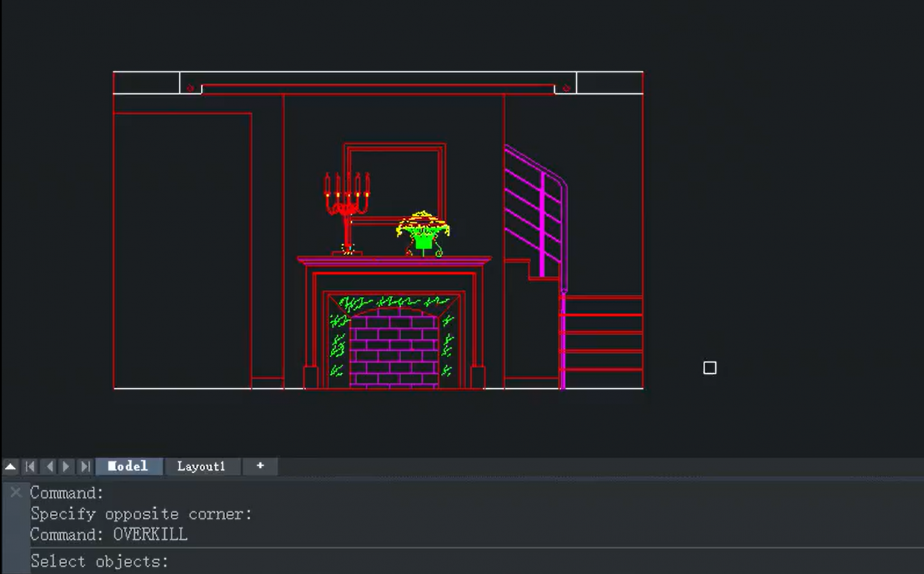Go to the previous layout tab
The image size is (924, 574).
[49, 466]
